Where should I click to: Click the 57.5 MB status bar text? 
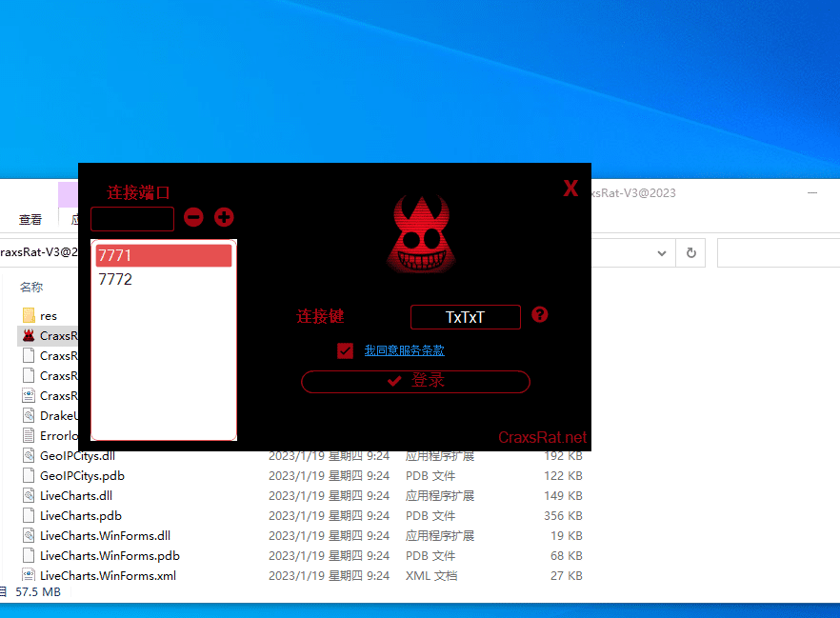38,591
